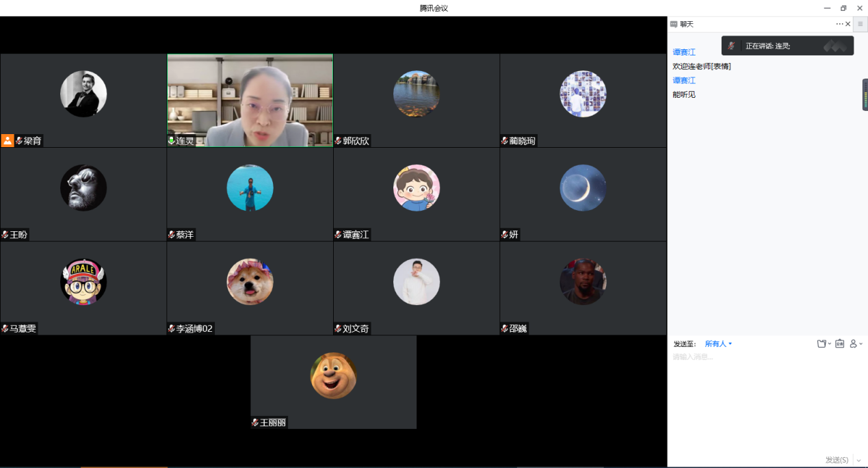Close the 聊天 chat panel
Viewport: 868px width, 468px height.
[848, 24]
